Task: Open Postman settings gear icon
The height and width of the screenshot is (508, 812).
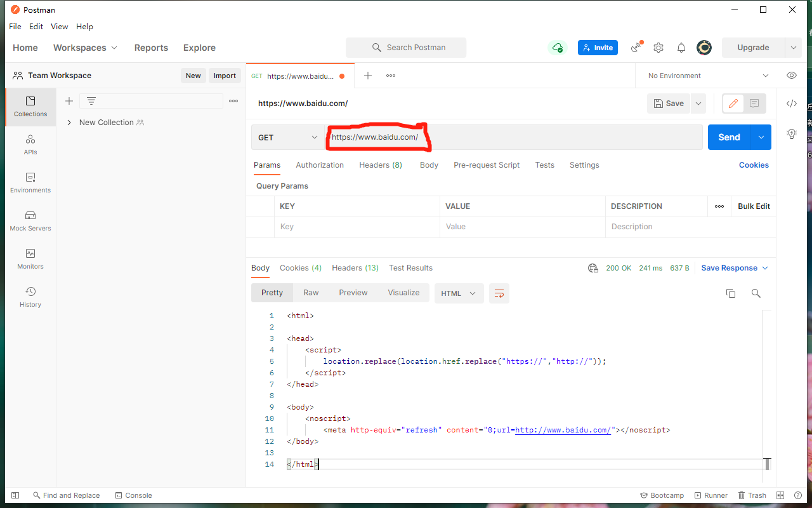Action: pos(658,48)
